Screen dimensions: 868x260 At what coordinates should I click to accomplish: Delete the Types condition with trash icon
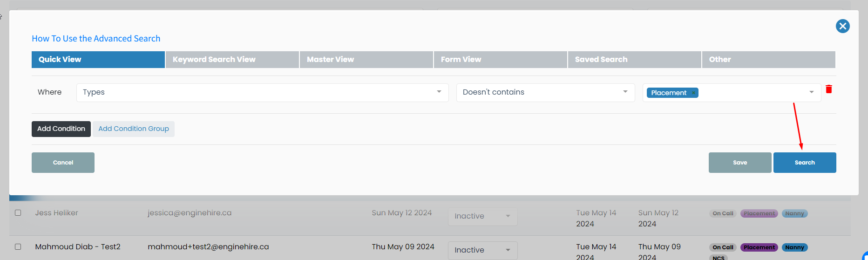coord(829,89)
